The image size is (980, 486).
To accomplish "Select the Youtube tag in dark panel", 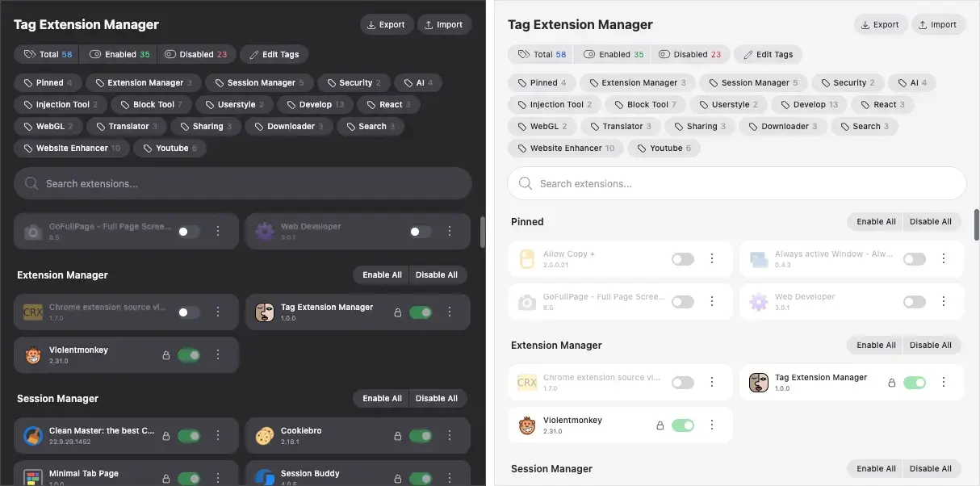I will [x=170, y=149].
